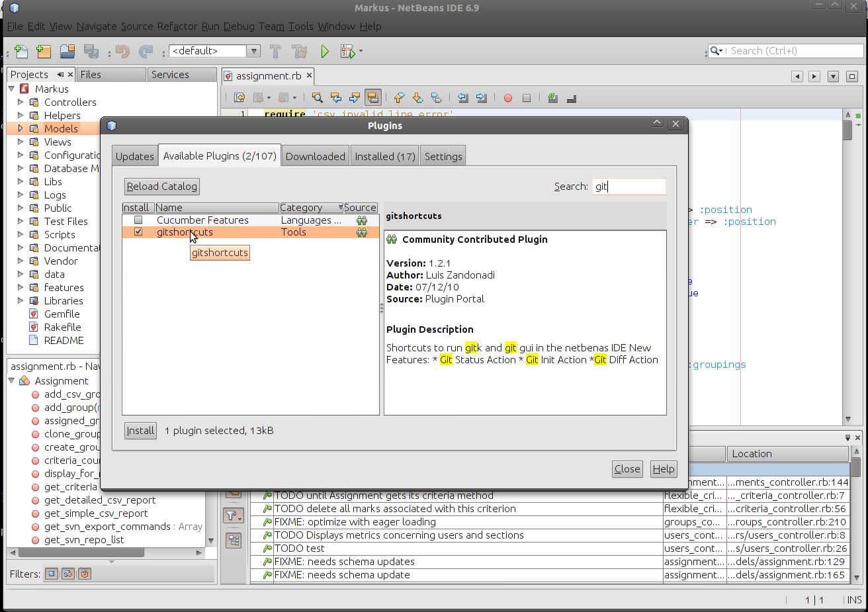This screenshot has height=612, width=868.
Task: Check the Cucumber Features install checkbox
Action: coord(138,220)
